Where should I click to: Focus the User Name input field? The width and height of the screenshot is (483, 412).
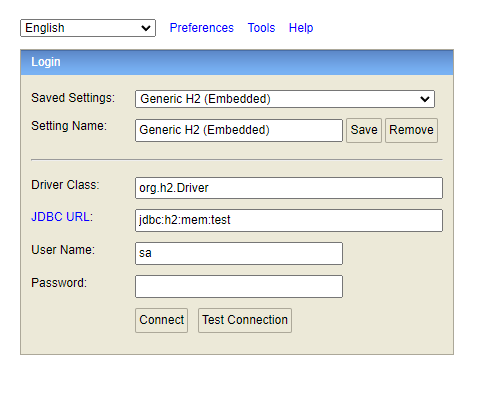point(239,253)
